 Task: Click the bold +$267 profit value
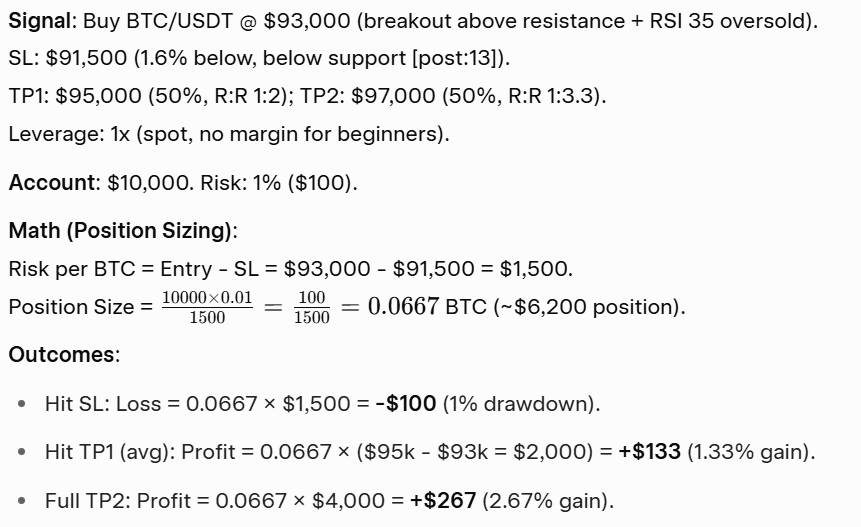pyautogui.click(x=442, y=500)
